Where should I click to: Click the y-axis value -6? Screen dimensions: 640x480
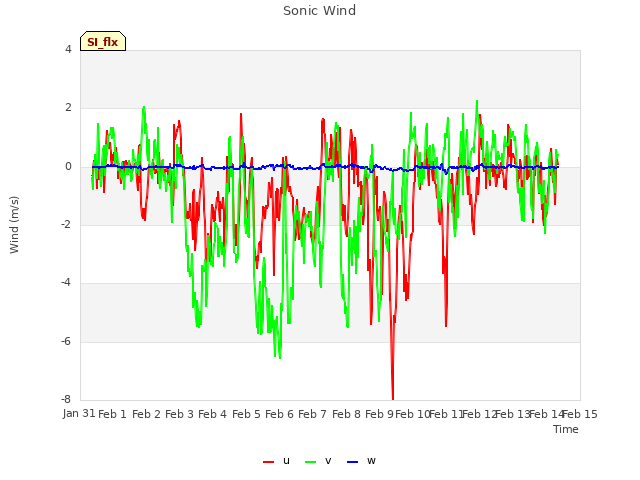67,341
